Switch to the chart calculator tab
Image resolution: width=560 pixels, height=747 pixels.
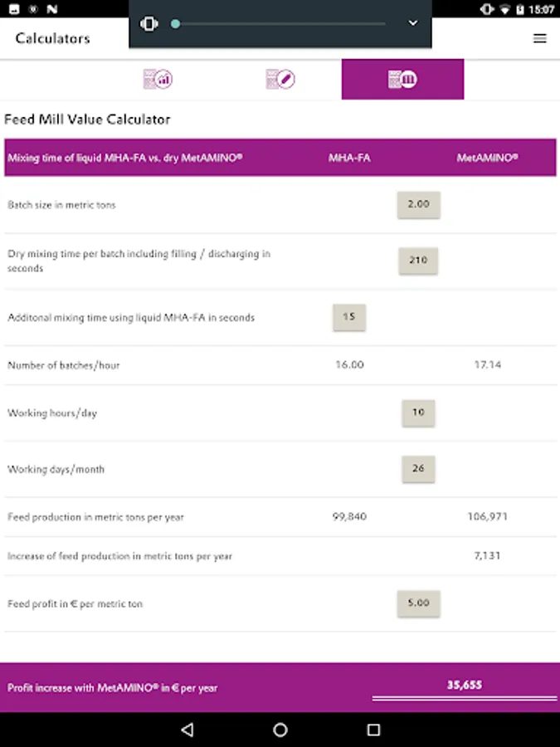click(158, 80)
